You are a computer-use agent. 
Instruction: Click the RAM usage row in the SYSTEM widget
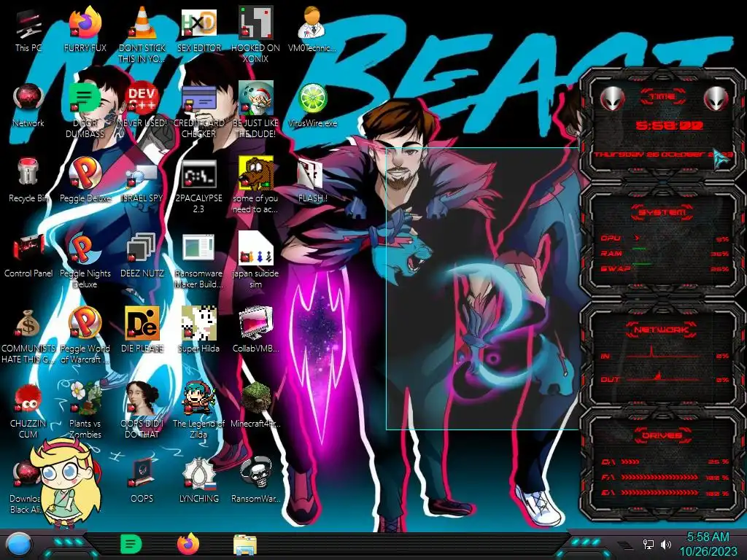[x=665, y=253]
